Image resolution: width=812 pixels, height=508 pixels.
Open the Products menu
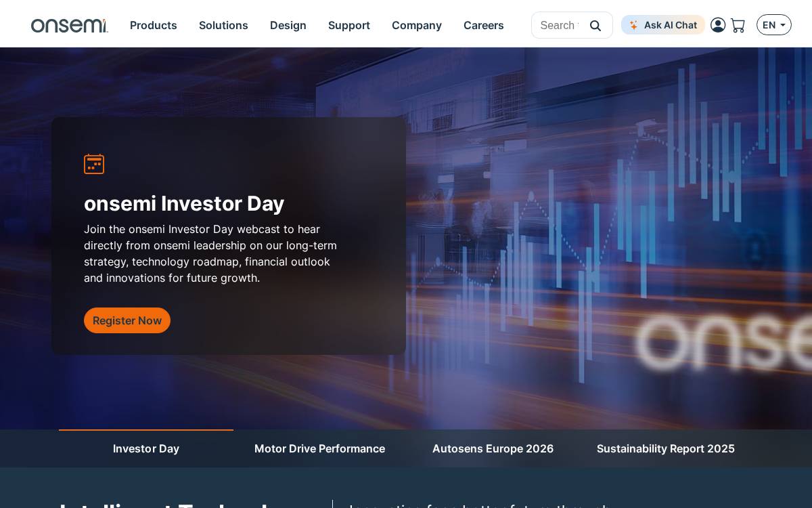(154, 25)
